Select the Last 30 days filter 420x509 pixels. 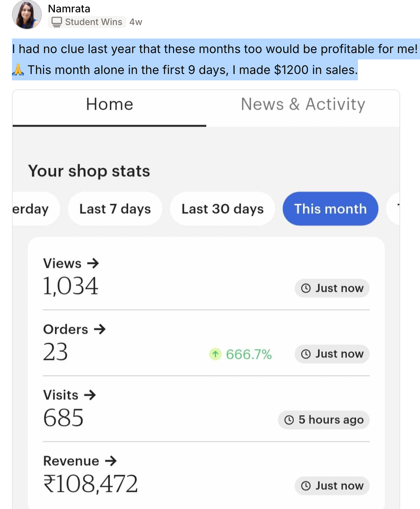pyautogui.click(x=222, y=209)
